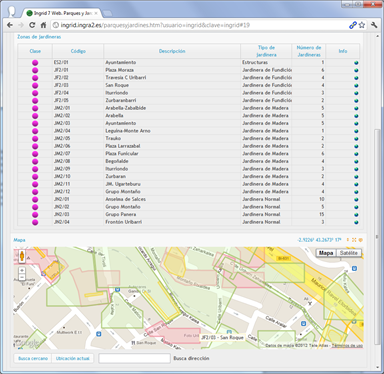Image resolution: width=384 pixels, height=374 pixels.
Task: Open the info globe for Ayuntamiento ES2/01
Action: pos(356,63)
